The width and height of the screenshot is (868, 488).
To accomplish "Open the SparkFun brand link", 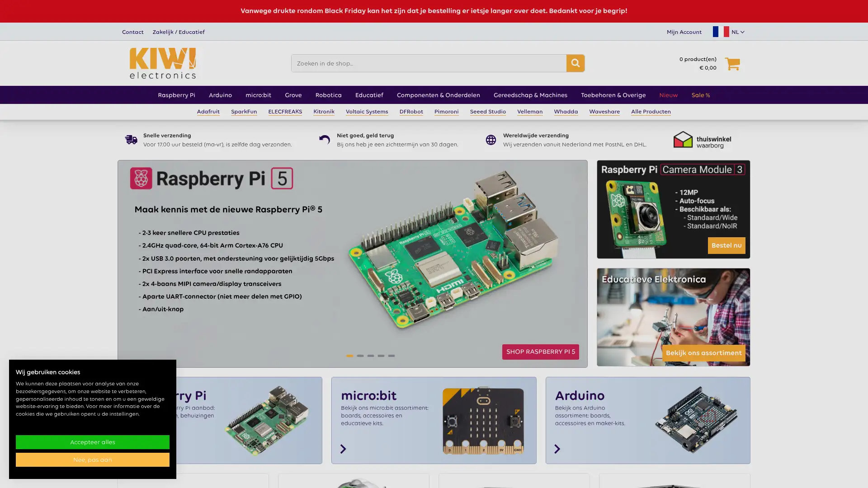I will pyautogui.click(x=244, y=112).
